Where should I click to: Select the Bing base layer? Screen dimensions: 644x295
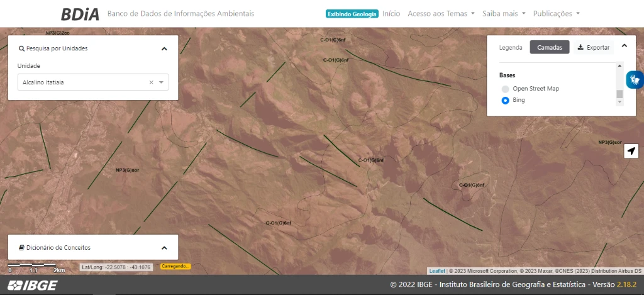tap(505, 100)
